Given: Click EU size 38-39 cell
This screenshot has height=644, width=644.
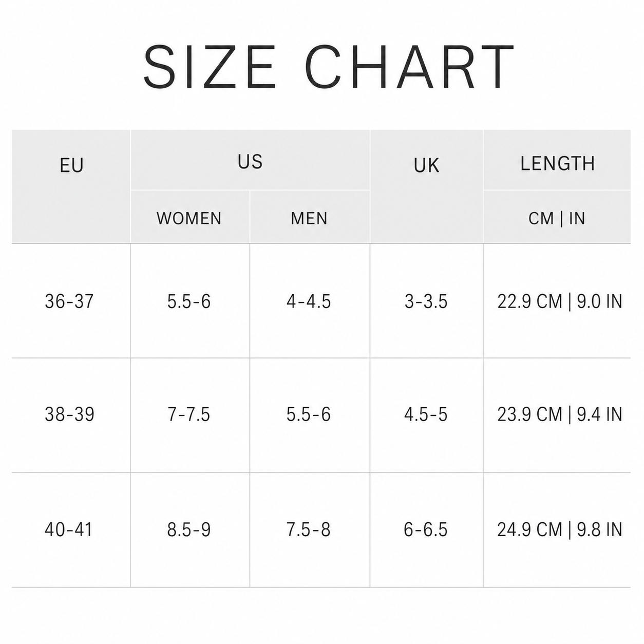Looking at the screenshot, I should (x=71, y=415).
